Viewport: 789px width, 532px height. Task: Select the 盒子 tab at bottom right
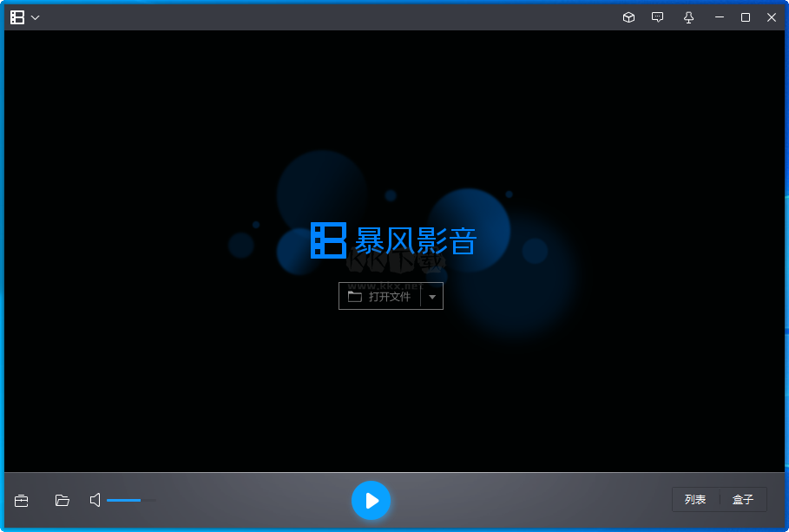[x=743, y=499]
